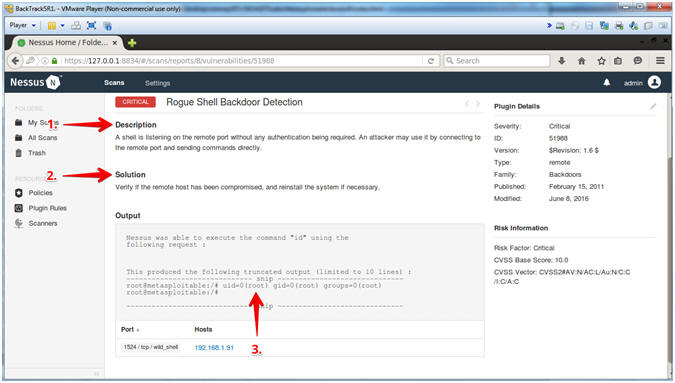
Task: Click the Plugin Details heading
Action: [x=517, y=106]
